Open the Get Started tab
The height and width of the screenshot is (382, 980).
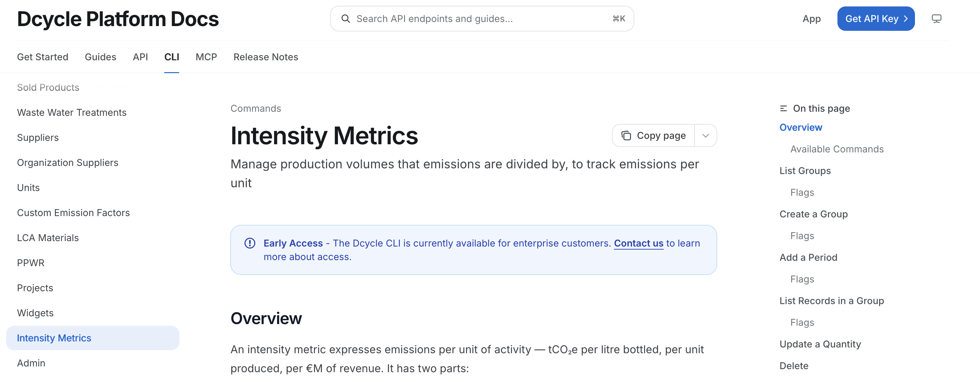[43, 57]
